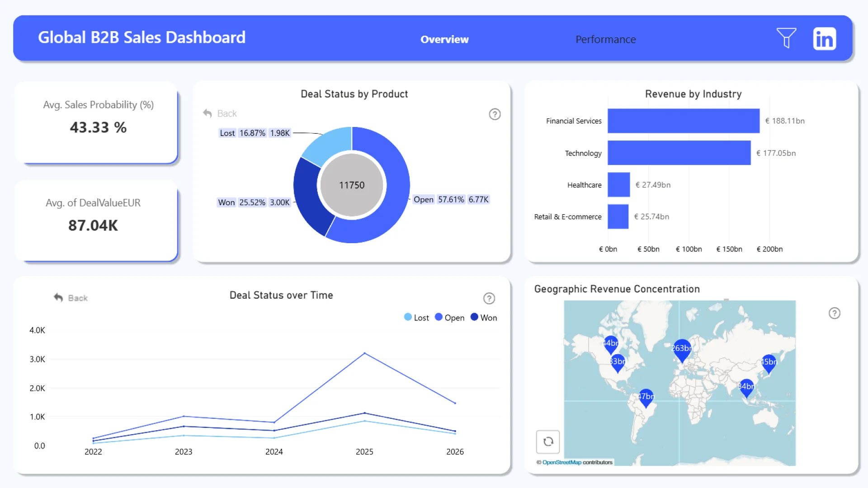Drill back in Deal Status over Time
Viewport: 868px width, 488px height.
coord(71,298)
